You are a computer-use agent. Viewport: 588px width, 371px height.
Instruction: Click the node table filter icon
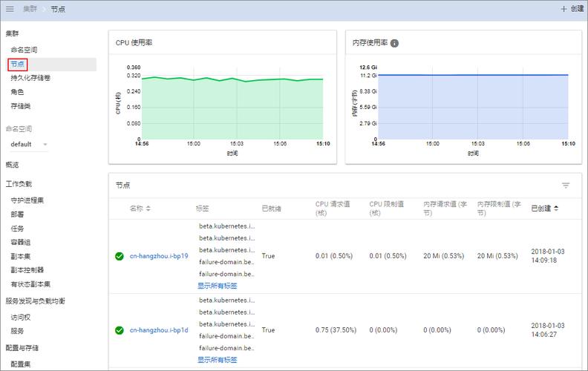click(x=566, y=185)
